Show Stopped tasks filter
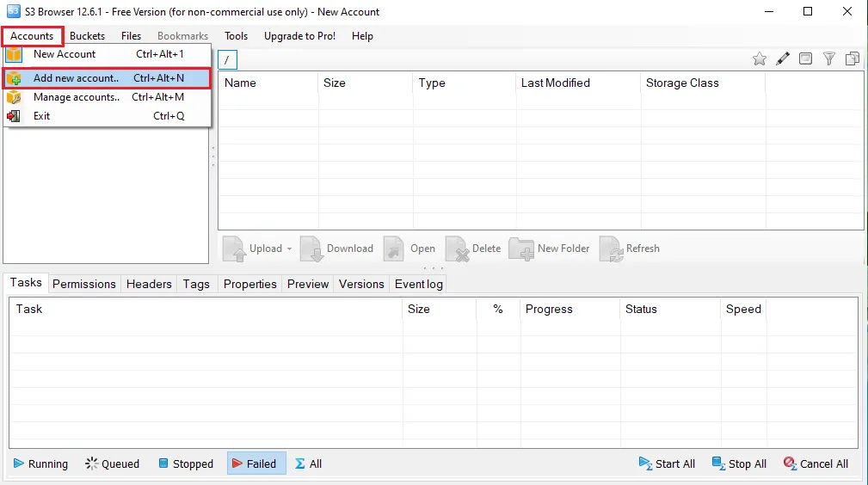 (186, 464)
